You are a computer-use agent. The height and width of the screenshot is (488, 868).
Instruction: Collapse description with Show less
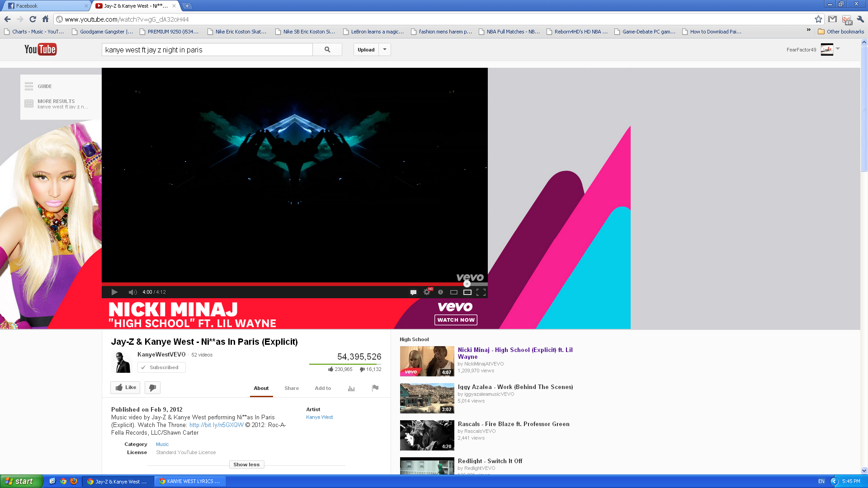[246, 465]
